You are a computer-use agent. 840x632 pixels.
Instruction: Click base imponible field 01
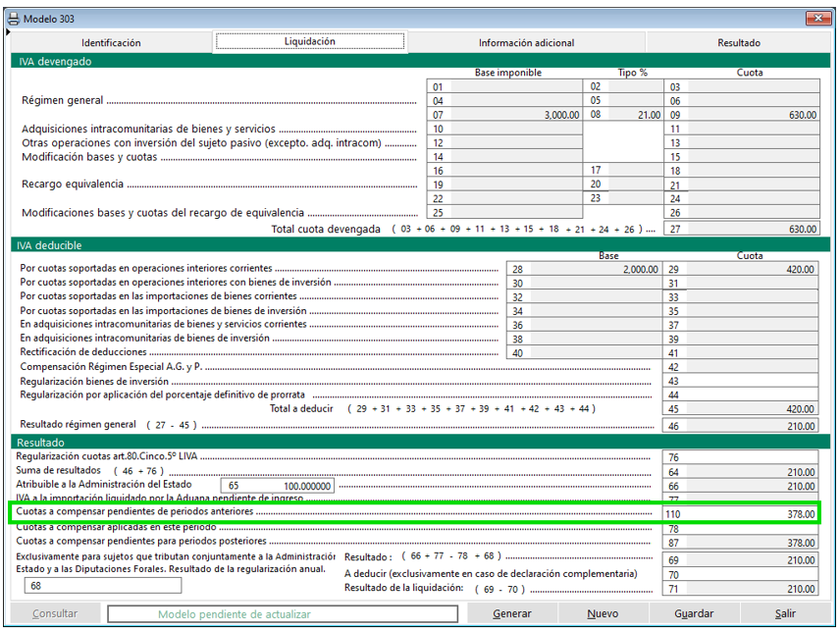click(x=504, y=86)
